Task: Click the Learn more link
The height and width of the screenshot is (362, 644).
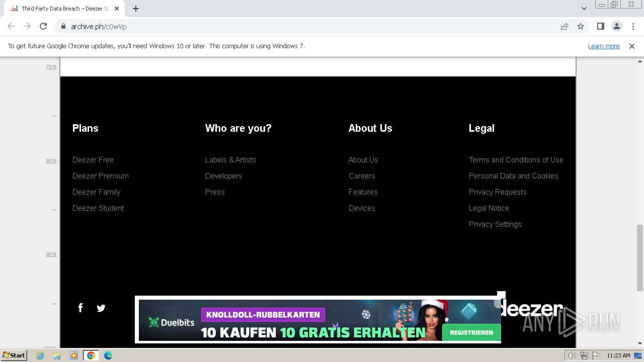Action: 604,46
